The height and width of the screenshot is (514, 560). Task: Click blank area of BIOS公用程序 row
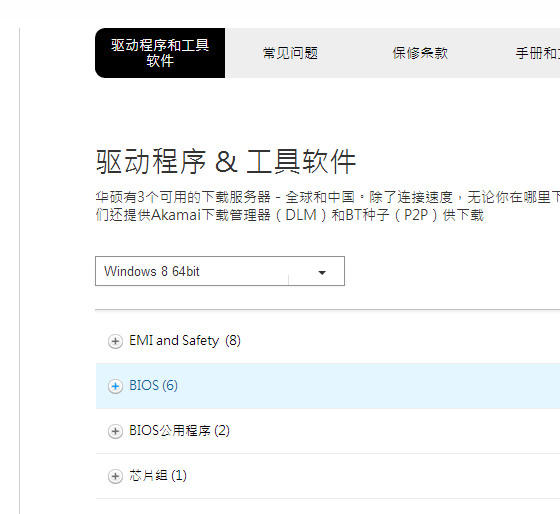coord(393,431)
